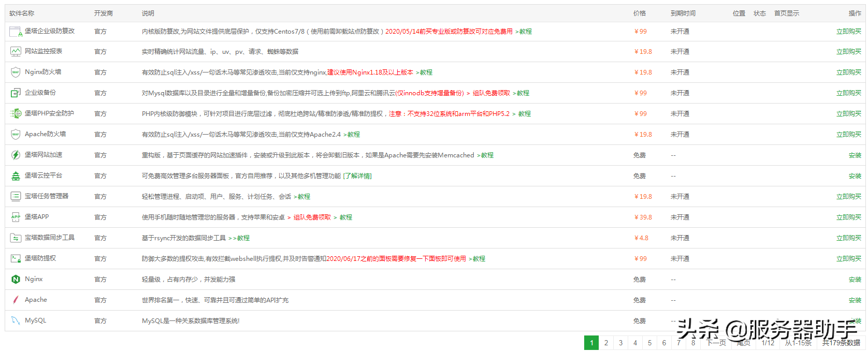Click the Apache防火墙 WAF shield icon
This screenshot has height=351, width=868.
16,135
